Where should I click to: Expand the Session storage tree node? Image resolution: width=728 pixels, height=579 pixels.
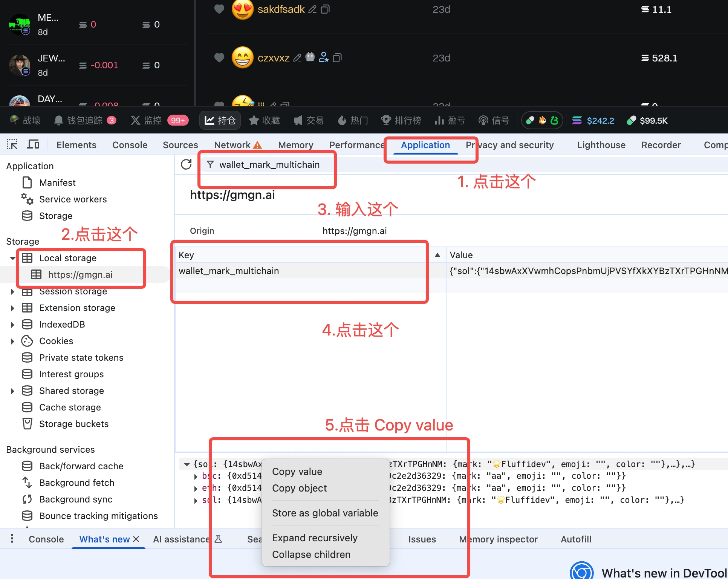pos(12,291)
